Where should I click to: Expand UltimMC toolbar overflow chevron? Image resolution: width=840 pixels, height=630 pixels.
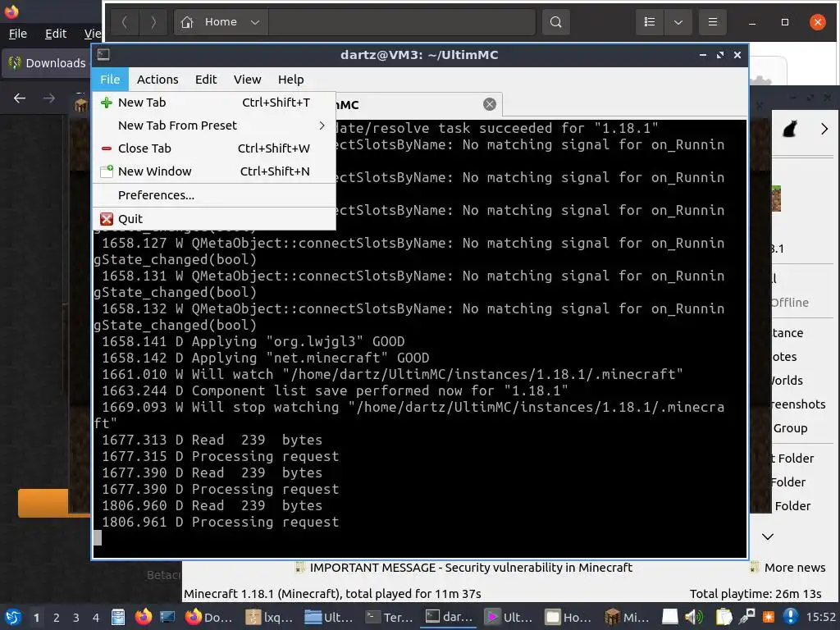click(x=824, y=129)
